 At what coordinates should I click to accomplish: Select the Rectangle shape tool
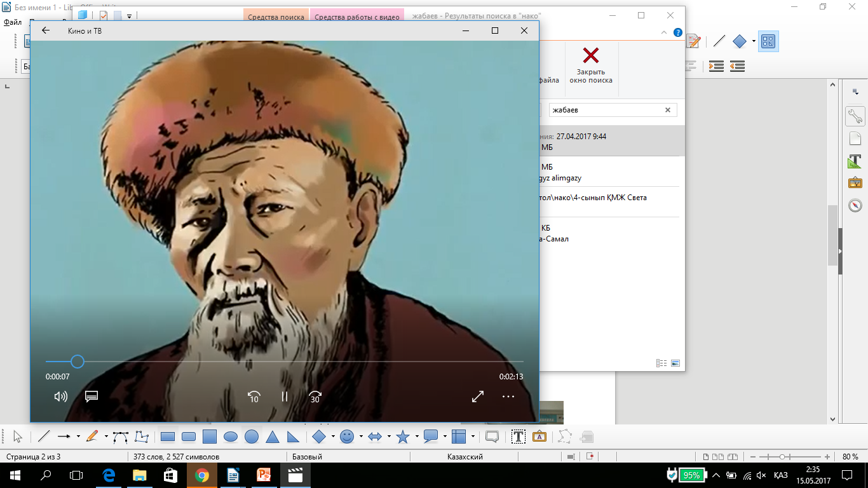tap(168, 437)
